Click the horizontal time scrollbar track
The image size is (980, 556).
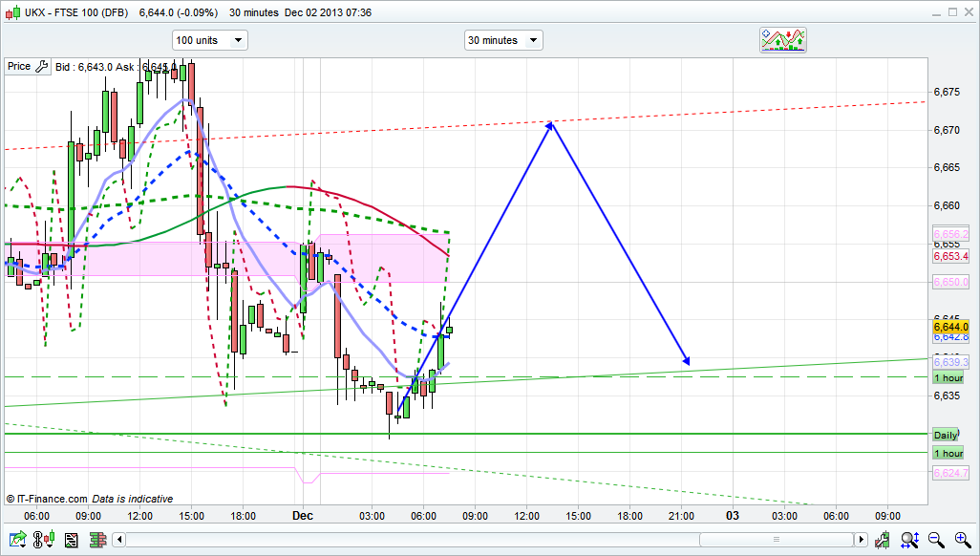coord(478,541)
